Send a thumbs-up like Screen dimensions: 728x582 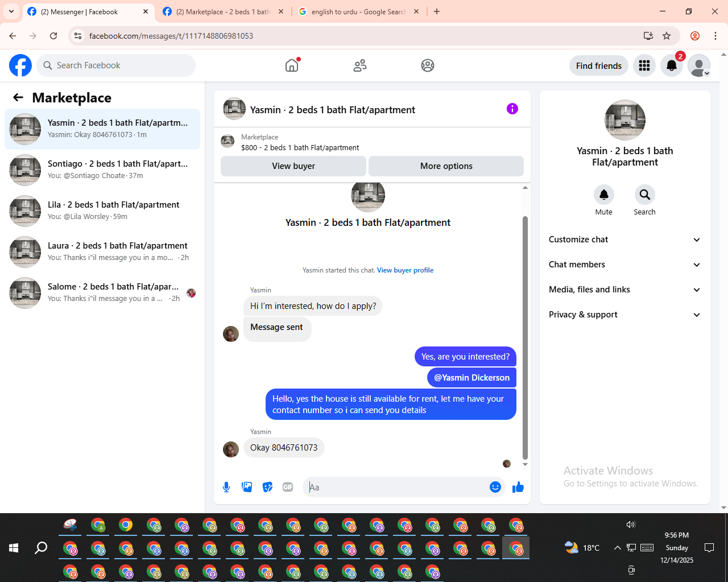(518, 487)
